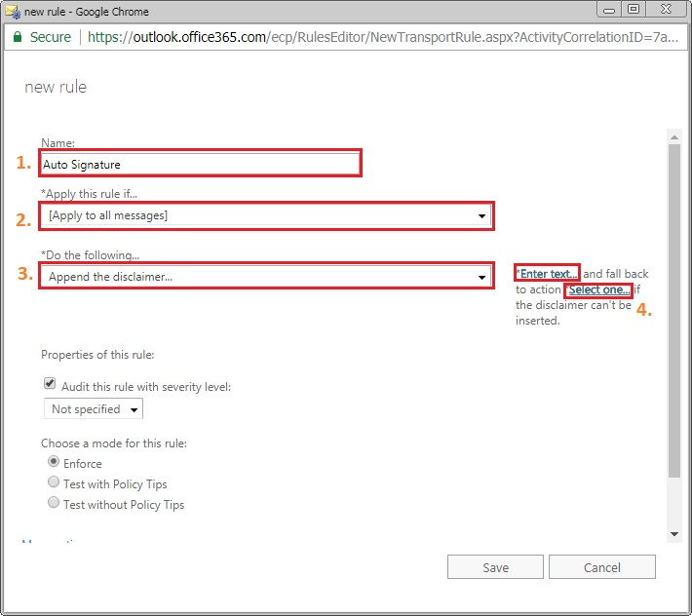Click the vertical scrollbar thumb
This screenshot has height=616, width=692.
coord(673,311)
